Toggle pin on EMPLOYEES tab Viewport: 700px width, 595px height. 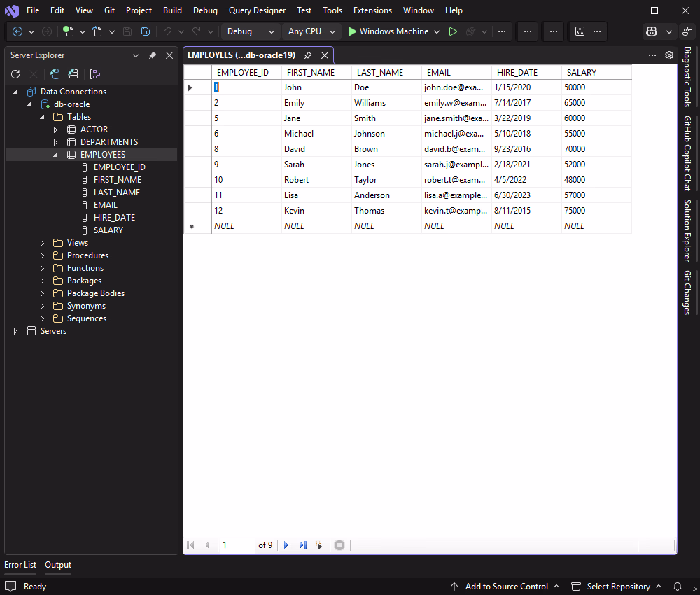[x=308, y=55]
